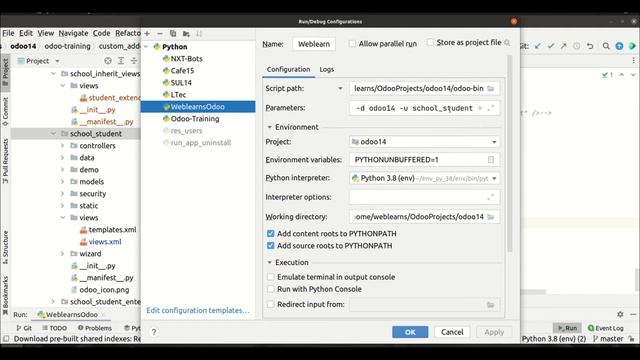Click the Name field containing Weblearn

[314, 44]
